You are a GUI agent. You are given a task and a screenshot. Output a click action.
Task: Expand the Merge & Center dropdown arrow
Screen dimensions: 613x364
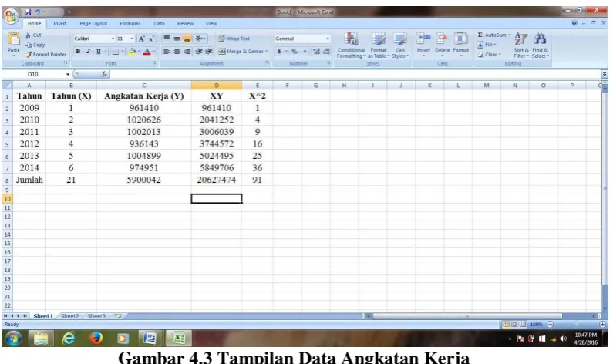pyautogui.click(x=267, y=51)
